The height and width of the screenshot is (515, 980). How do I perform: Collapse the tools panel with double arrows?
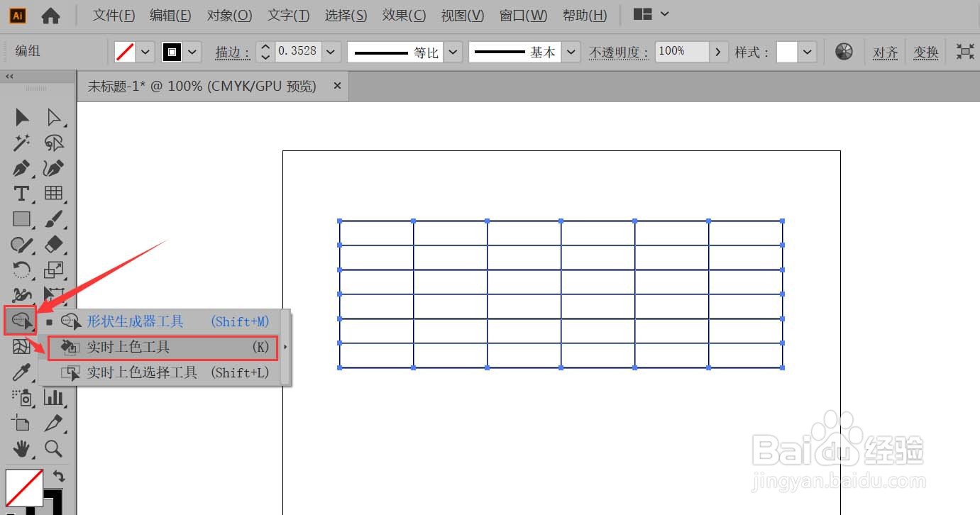pyautogui.click(x=10, y=77)
